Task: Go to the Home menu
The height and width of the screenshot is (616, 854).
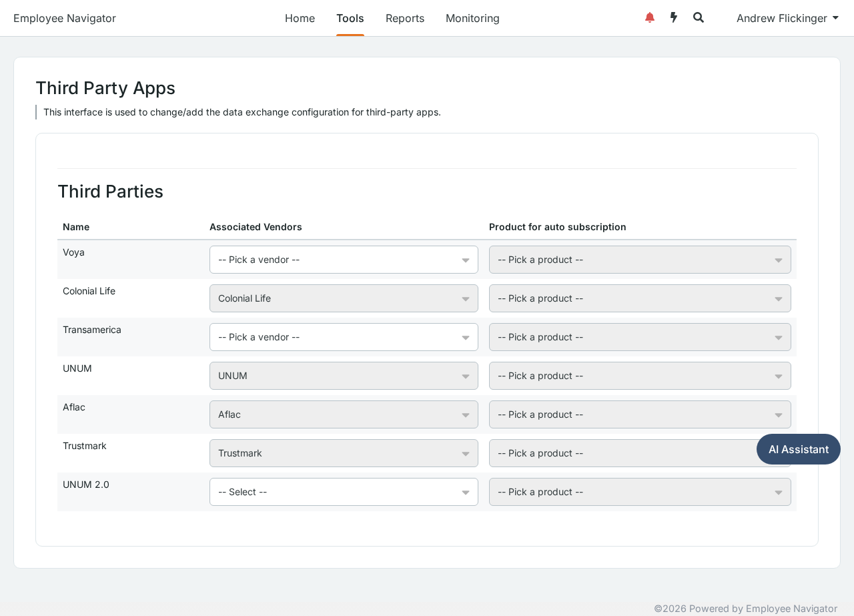Action: click(300, 18)
